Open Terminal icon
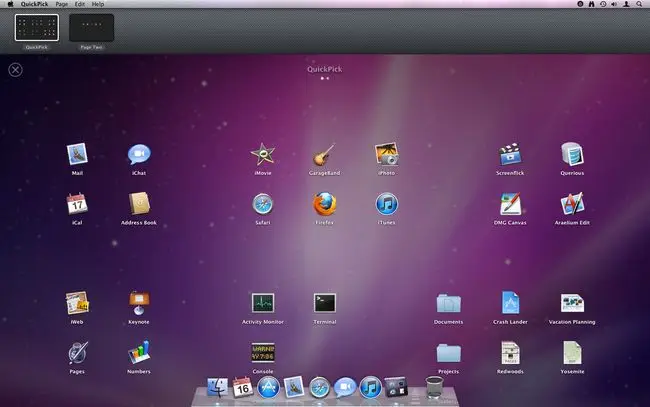Screen dimensions: 650x407 coord(325,303)
